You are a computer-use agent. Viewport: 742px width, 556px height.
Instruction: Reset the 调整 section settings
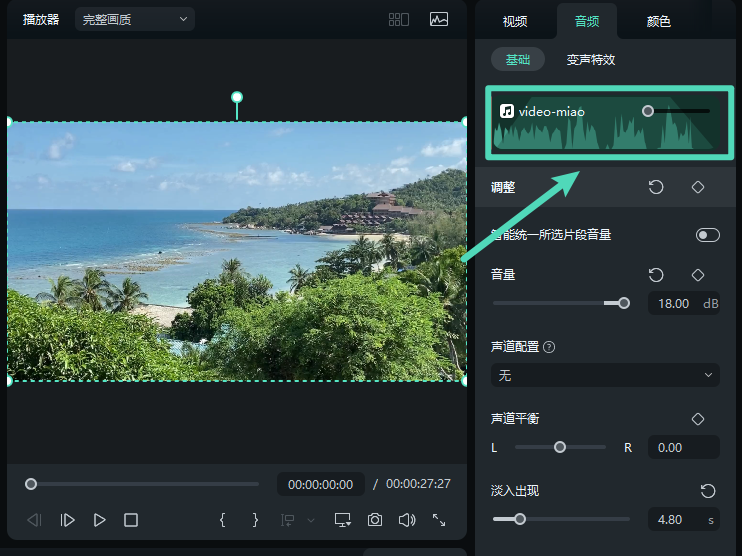point(656,187)
